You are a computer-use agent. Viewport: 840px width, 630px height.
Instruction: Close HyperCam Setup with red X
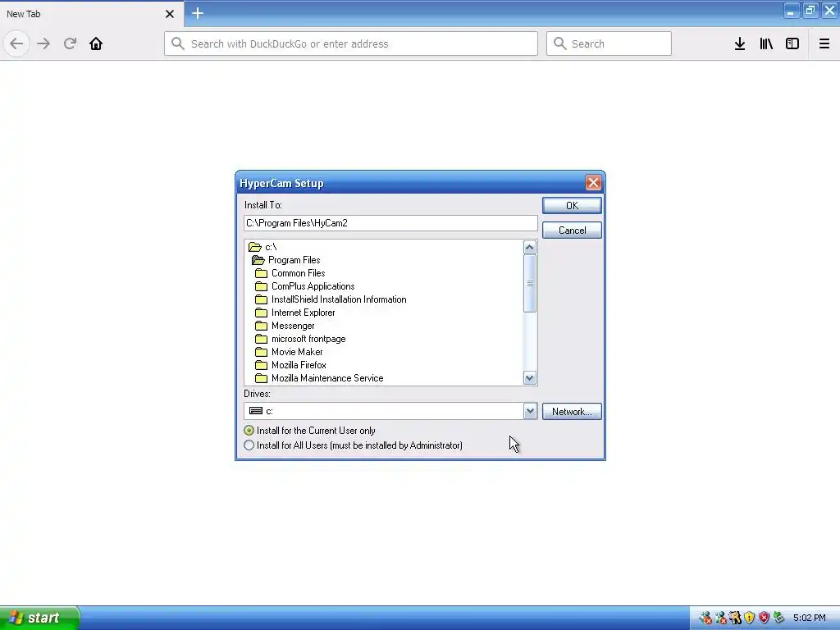tap(593, 183)
